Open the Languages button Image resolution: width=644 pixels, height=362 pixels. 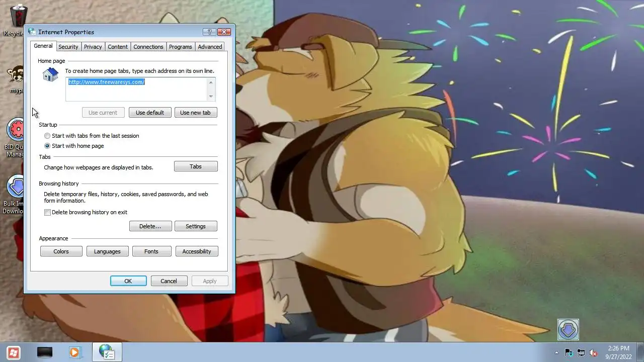[x=107, y=251]
